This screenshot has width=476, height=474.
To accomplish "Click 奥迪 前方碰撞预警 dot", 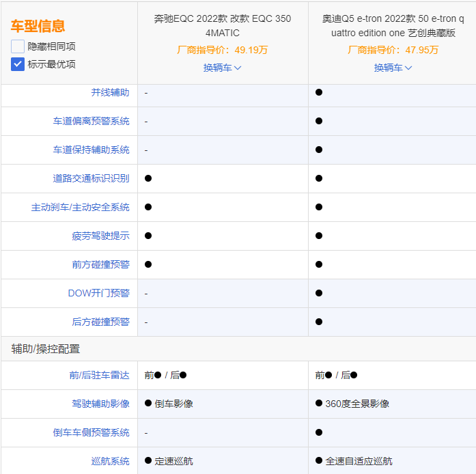I will coord(319,264).
